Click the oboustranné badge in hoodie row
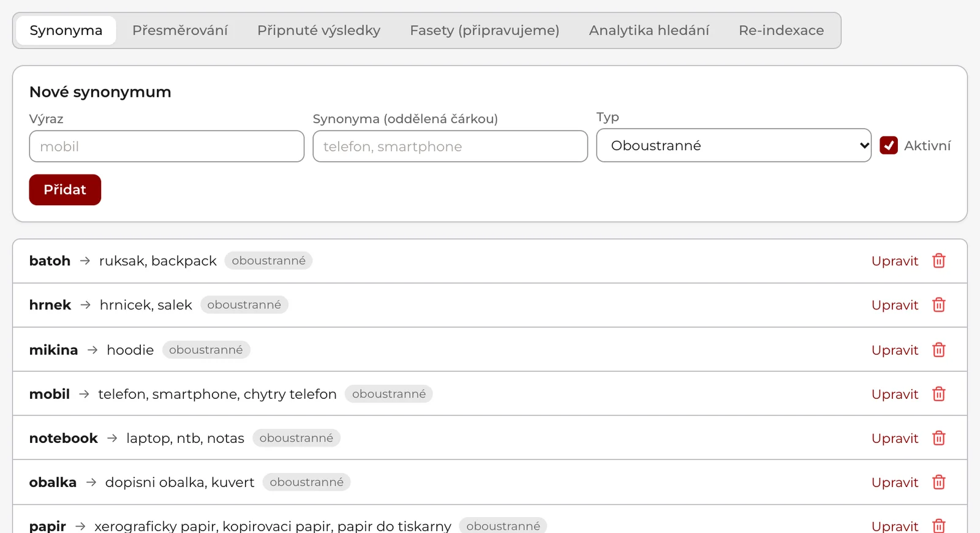This screenshot has height=533, width=980. pyautogui.click(x=206, y=350)
